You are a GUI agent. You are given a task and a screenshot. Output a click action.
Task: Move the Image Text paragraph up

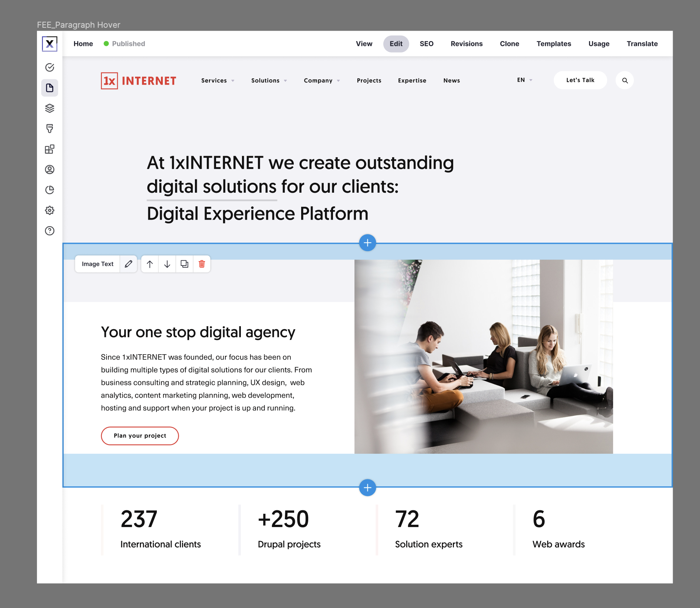149,264
